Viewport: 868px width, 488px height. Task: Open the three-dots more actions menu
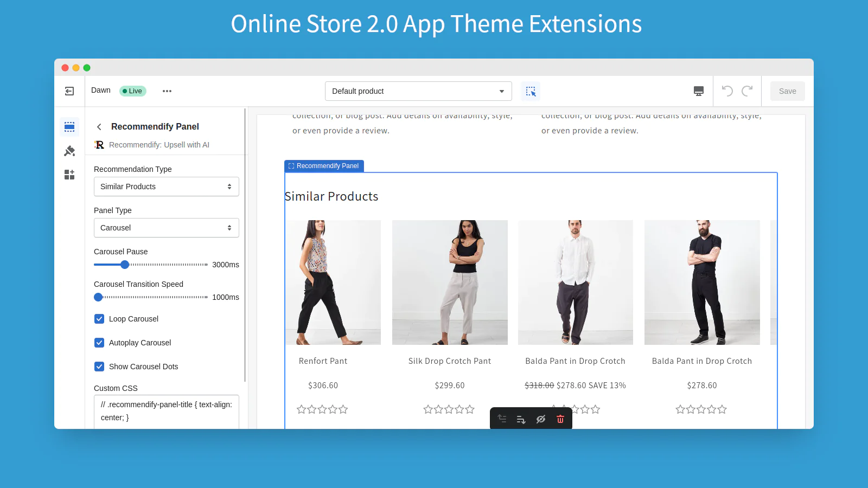pyautogui.click(x=167, y=91)
